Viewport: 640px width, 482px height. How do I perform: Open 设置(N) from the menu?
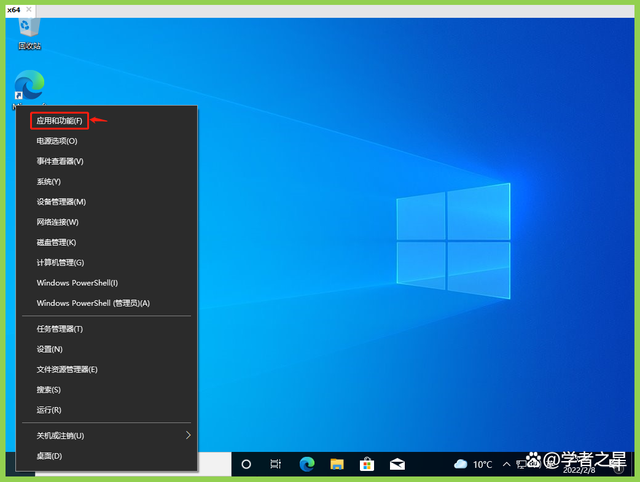(x=106, y=349)
